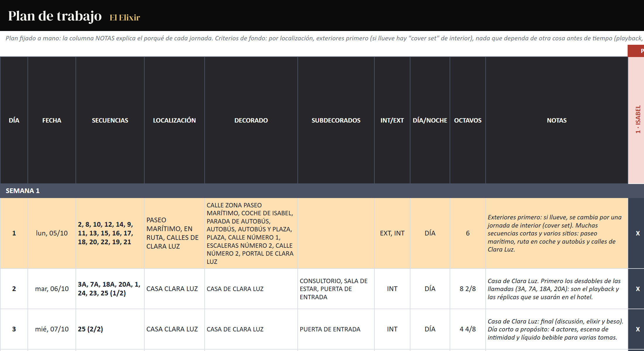Click the EXT, INT cell
The height and width of the screenshot is (351, 644).
pos(392,233)
